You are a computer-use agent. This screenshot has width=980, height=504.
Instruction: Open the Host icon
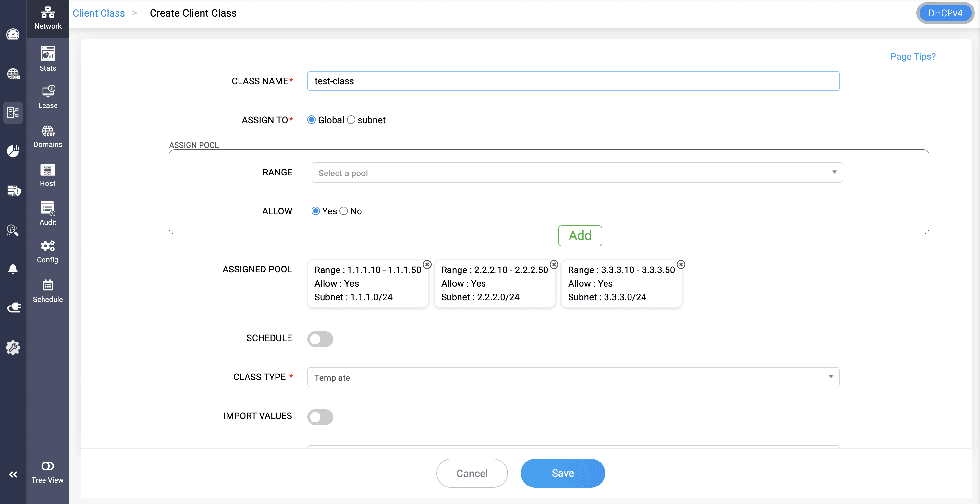coord(48,175)
